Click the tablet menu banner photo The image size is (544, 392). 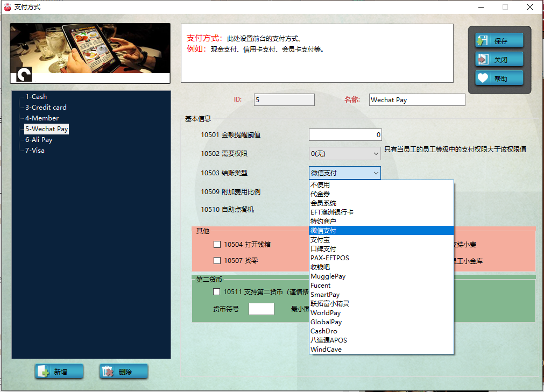coord(90,53)
